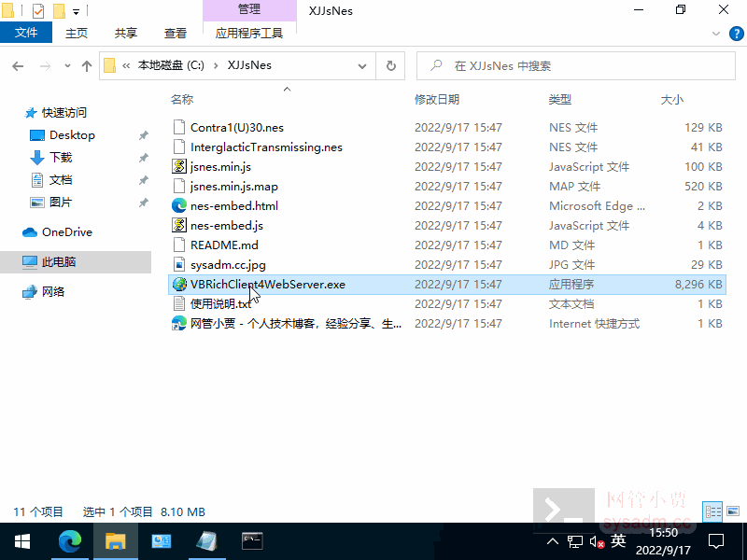747x560 pixels.
Task: Switch to large icons view layout
Action: 733,511
